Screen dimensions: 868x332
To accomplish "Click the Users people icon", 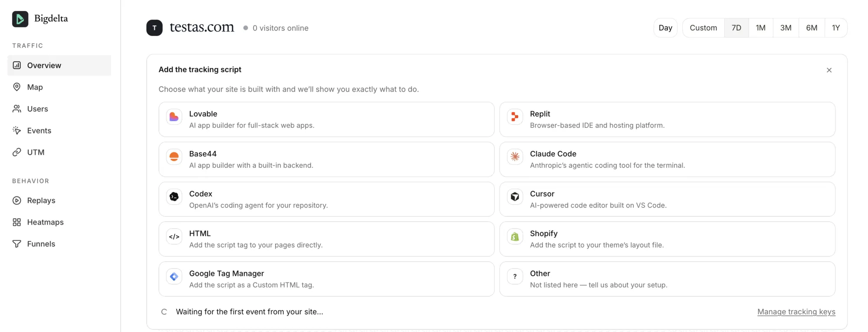I will click(x=17, y=109).
